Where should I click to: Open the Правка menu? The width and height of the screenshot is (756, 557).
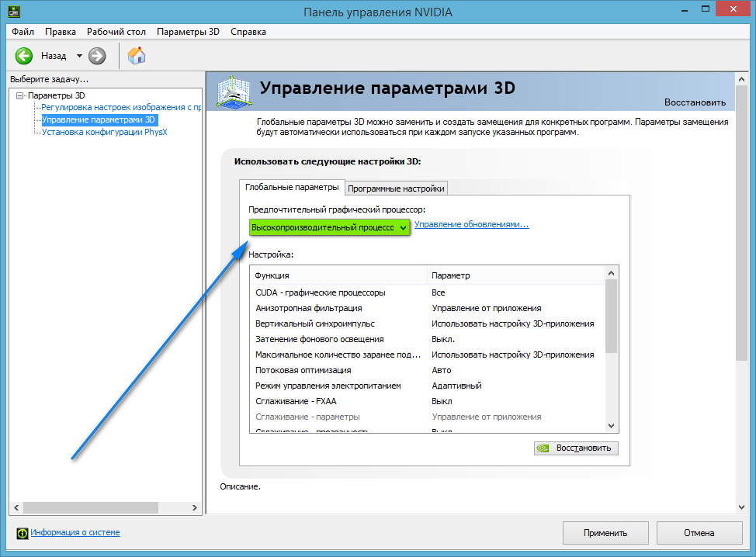click(x=61, y=32)
